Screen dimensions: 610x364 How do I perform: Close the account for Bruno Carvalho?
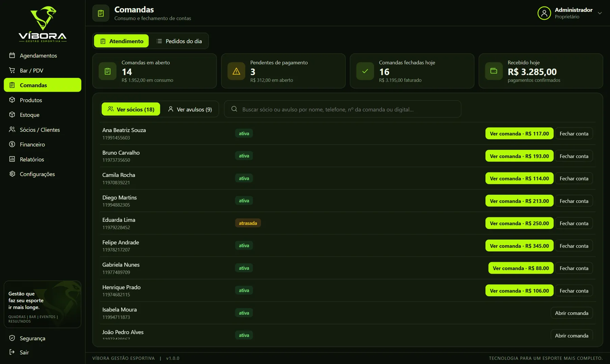(574, 156)
